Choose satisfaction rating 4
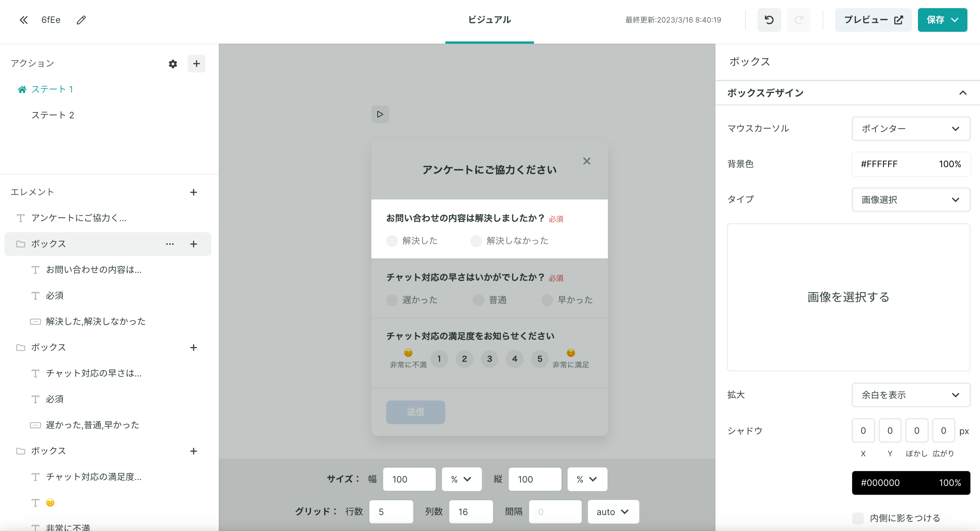Image resolution: width=980 pixels, height=531 pixels. click(514, 359)
